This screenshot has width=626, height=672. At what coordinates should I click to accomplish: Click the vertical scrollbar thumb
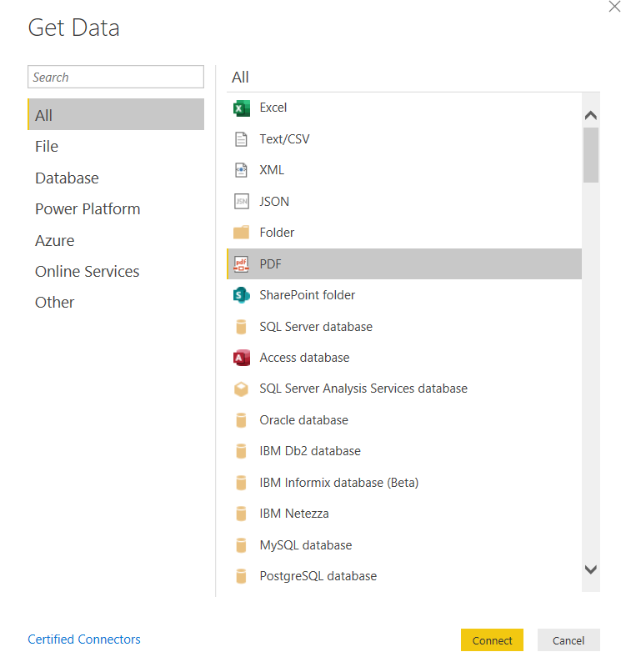pos(591,154)
